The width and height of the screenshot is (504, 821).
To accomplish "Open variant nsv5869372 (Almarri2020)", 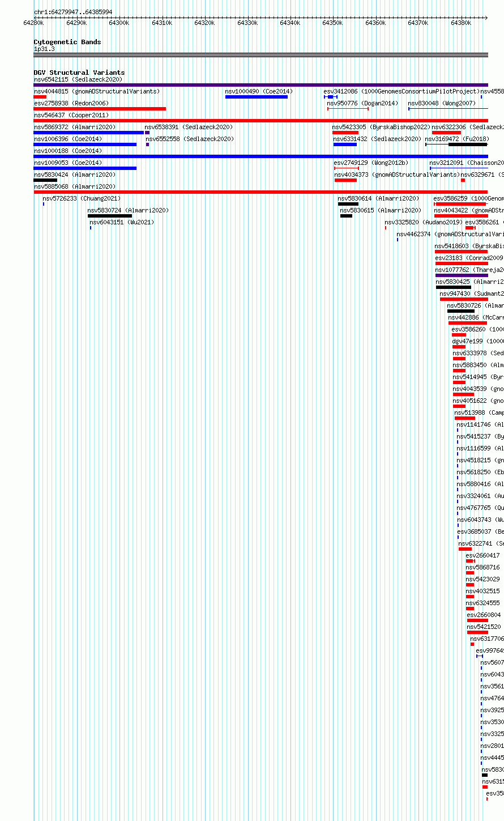I will (x=75, y=127).
